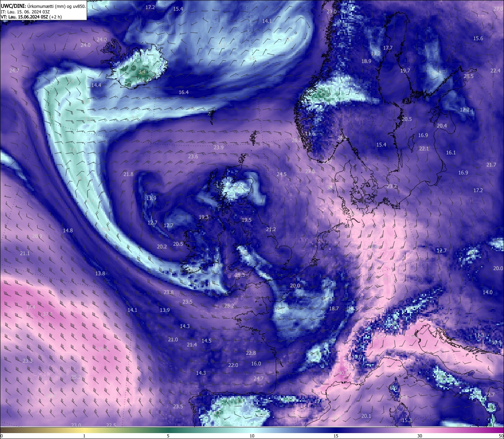Click the 13.8 value label
The image size is (504, 439).
tap(100, 274)
